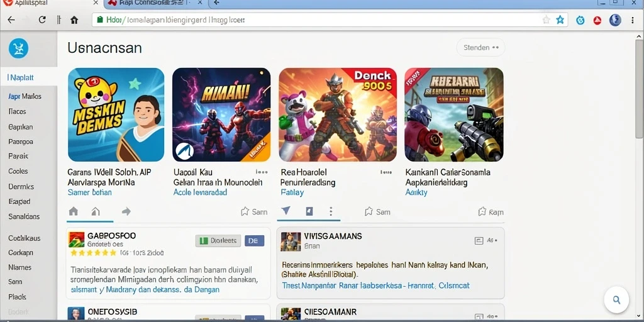Open the Stenden dropdown pill
The width and height of the screenshot is (644, 322).
pyautogui.click(x=480, y=48)
